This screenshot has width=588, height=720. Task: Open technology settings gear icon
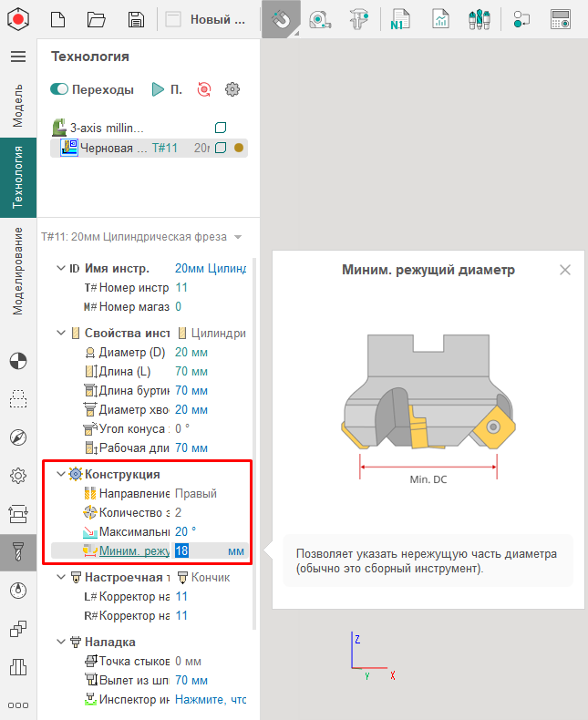point(232,89)
